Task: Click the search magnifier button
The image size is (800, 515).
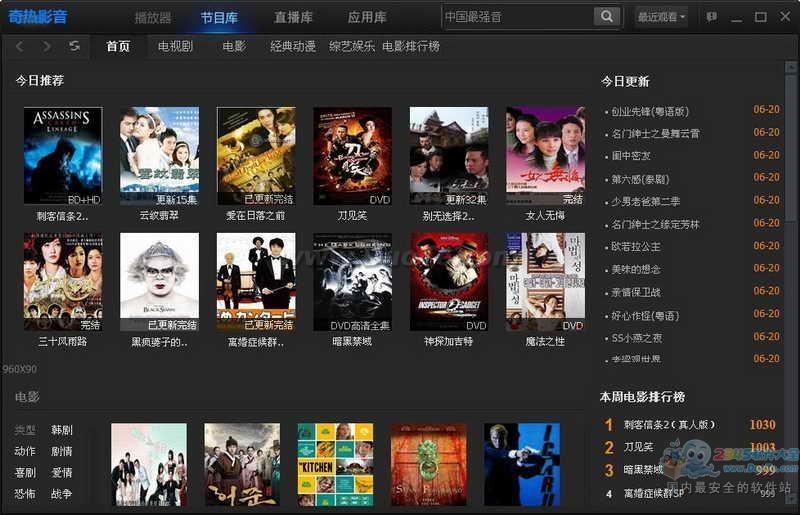Action: coord(607,16)
